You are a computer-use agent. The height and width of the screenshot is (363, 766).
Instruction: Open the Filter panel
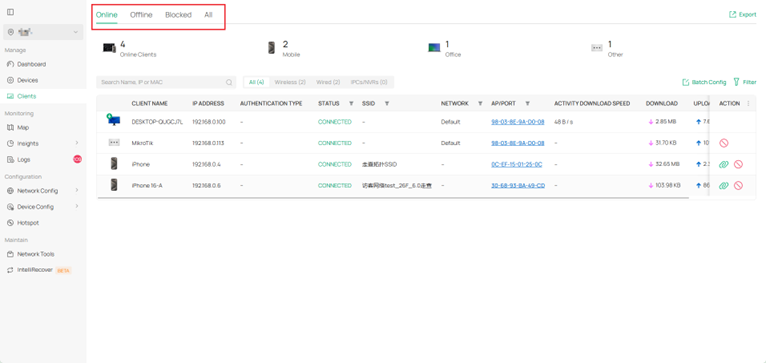click(745, 82)
